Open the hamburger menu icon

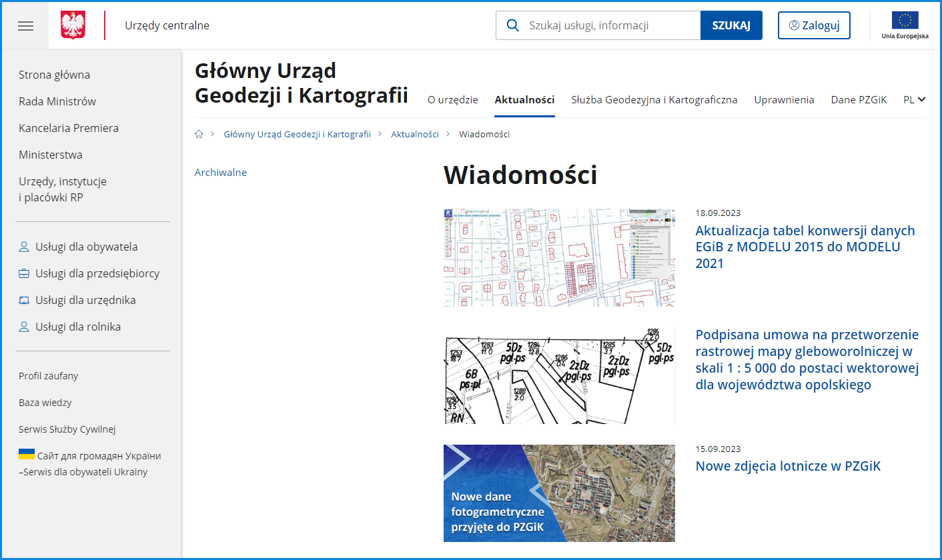(25, 26)
